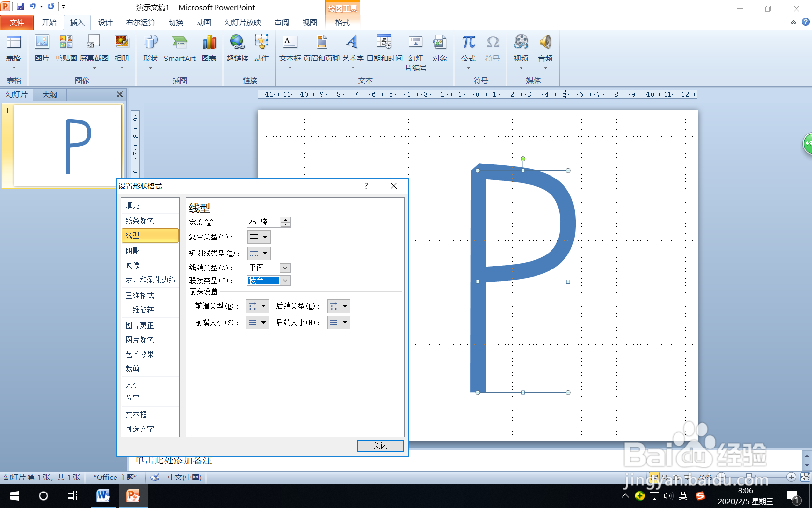Select 三维格式 in the format list

click(x=140, y=295)
